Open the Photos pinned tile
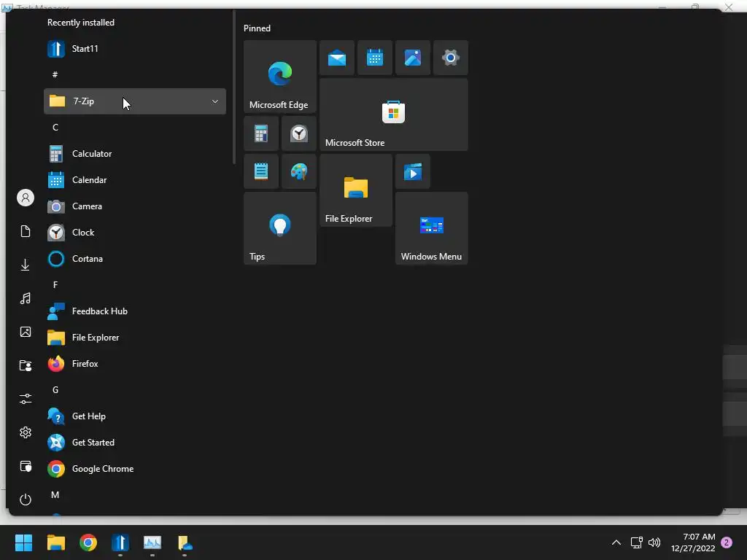The width and height of the screenshot is (747, 560). (x=413, y=58)
